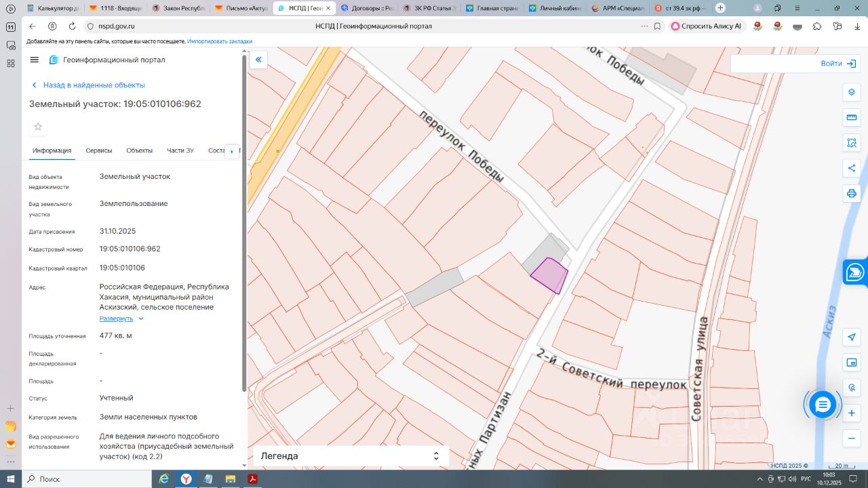Open the round blue chat assistant button
This screenshot has height=488, width=868.
click(x=823, y=405)
